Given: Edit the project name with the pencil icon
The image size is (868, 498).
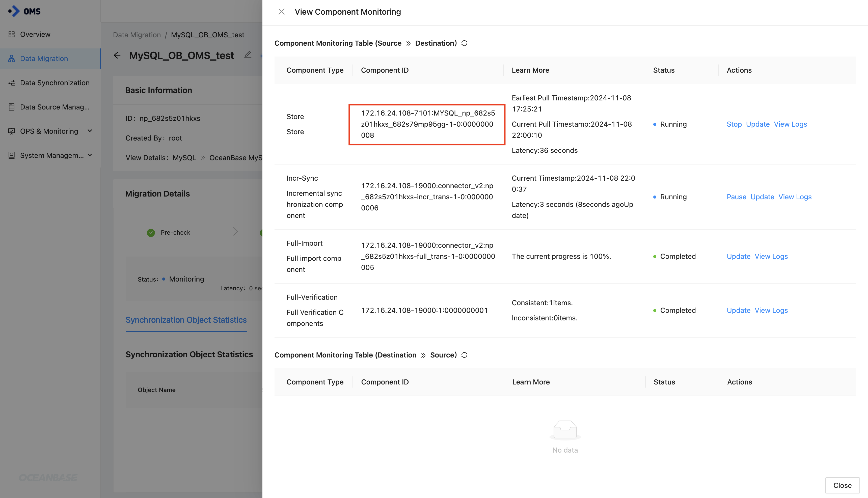Looking at the screenshot, I should click(x=248, y=55).
